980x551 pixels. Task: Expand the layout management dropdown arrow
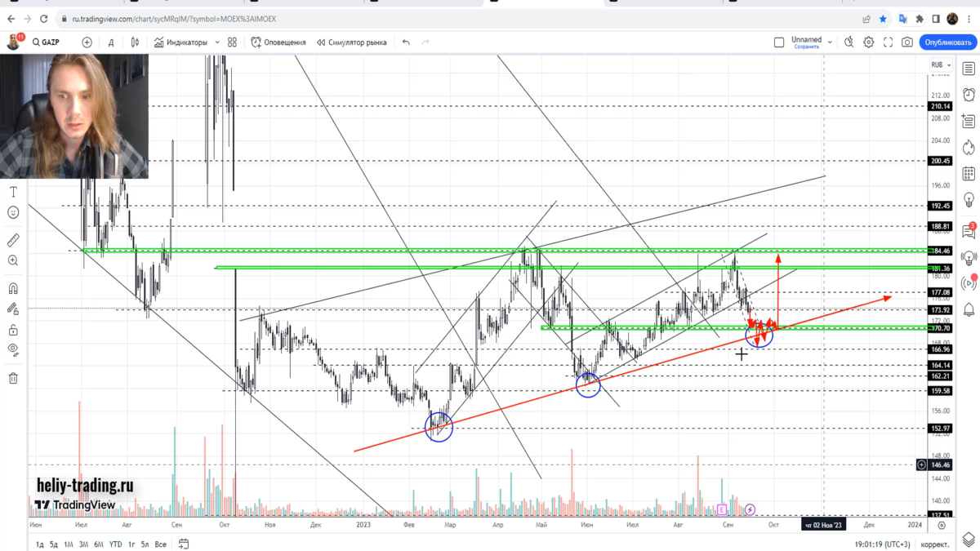coord(830,42)
